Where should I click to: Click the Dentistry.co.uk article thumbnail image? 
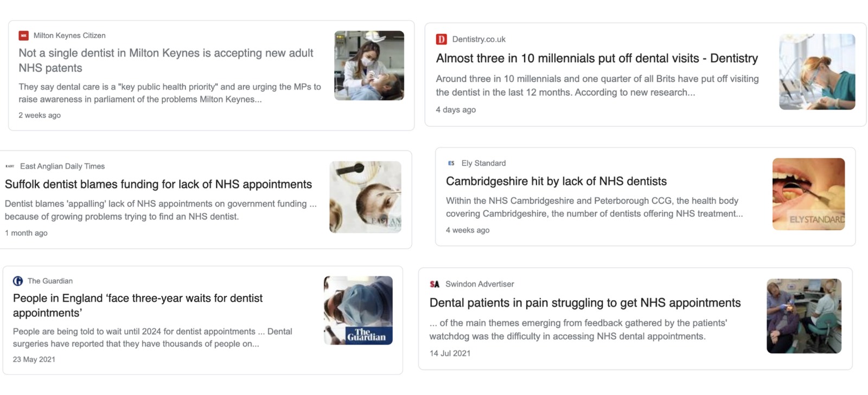818,71
